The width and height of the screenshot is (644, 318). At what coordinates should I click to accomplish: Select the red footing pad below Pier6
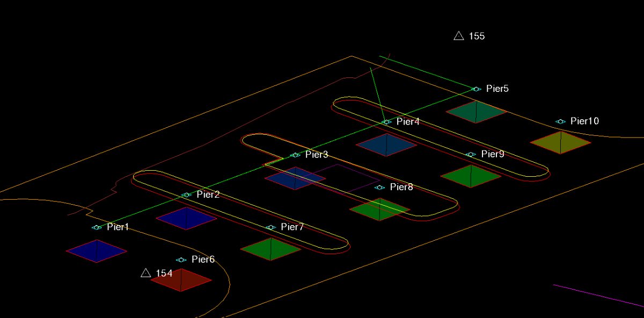pyautogui.click(x=181, y=280)
